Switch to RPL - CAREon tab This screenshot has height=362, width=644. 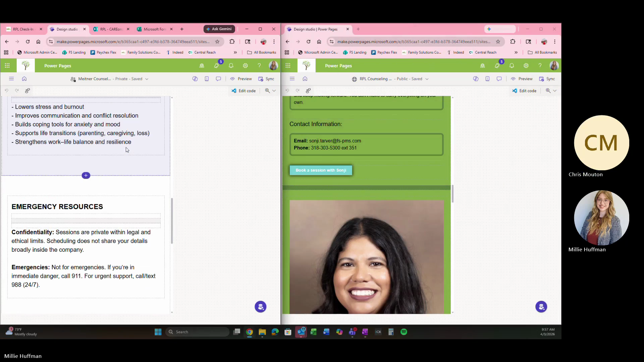(x=111, y=29)
